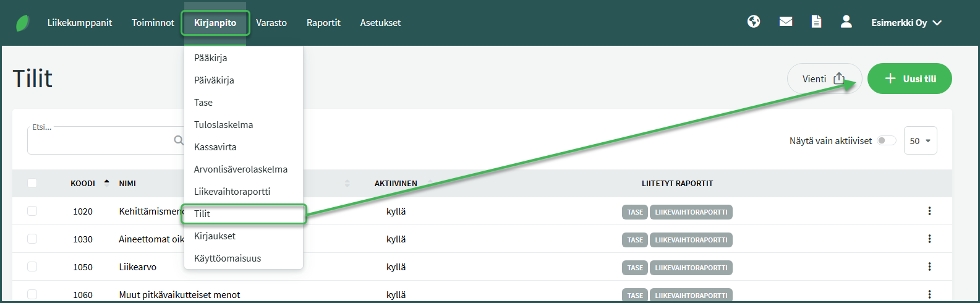The width and height of the screenshot is (980, 303).
Task: Open three-dot menu for account 1050
Action: [x=929, y=267]
